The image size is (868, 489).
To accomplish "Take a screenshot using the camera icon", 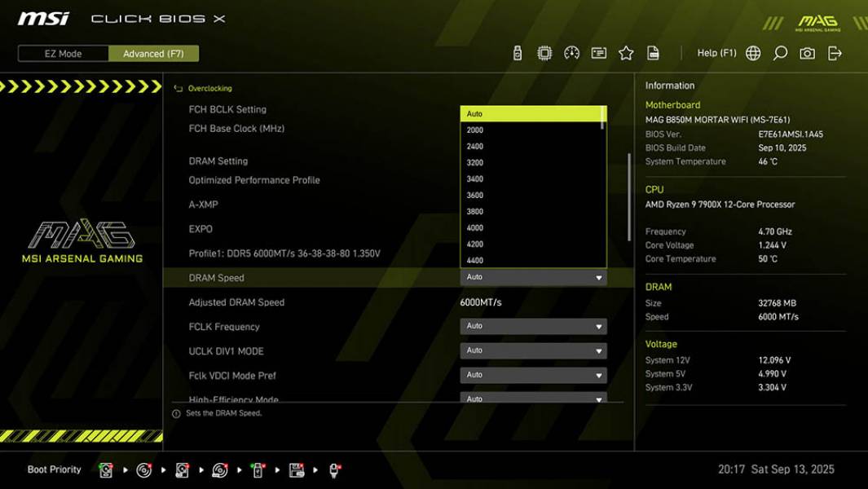I will click(x=806, y=51).
